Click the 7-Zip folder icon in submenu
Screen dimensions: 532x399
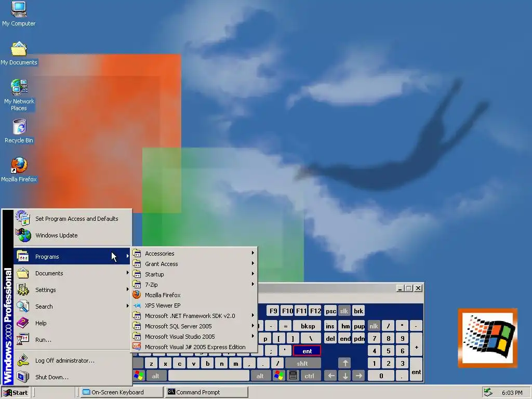pos(137,284)
